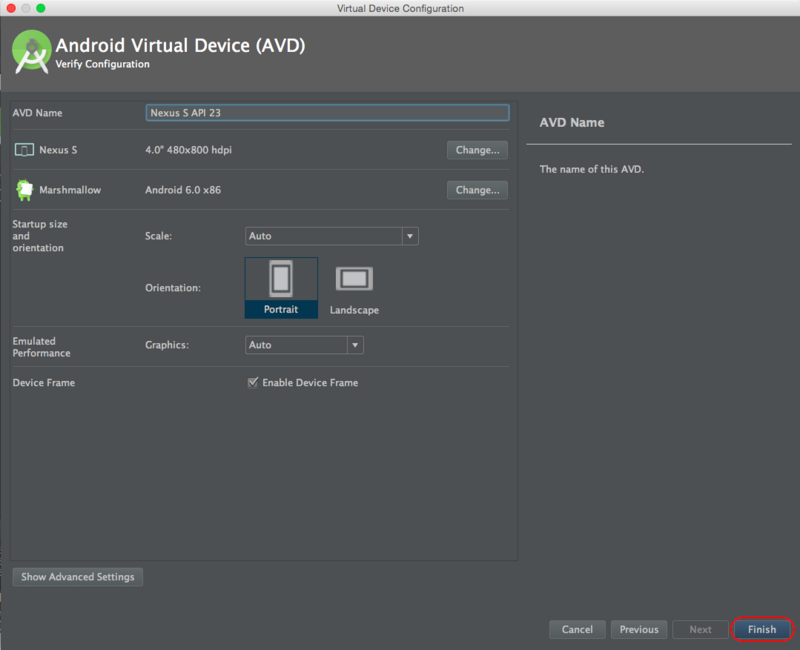
Task: Click the 'Virtual Device Configuration' window title
Action: [x=400, y=8]
